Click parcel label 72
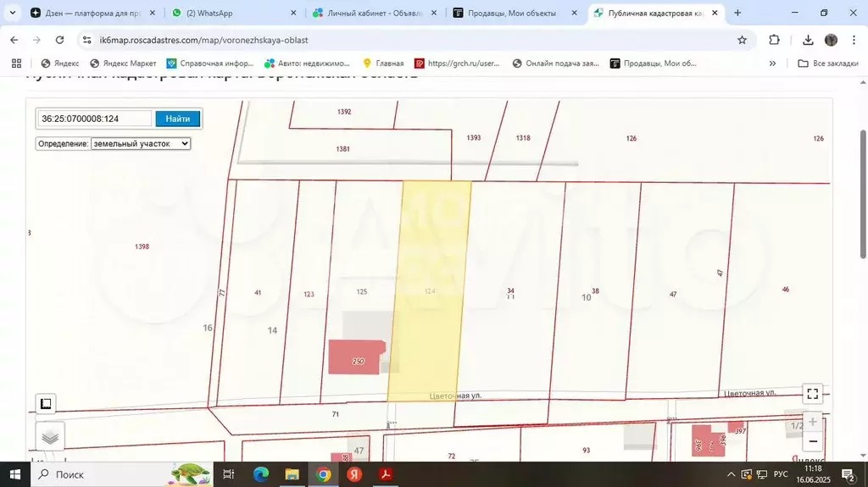This screenshot has width=868, height=487. pos(451,456)
